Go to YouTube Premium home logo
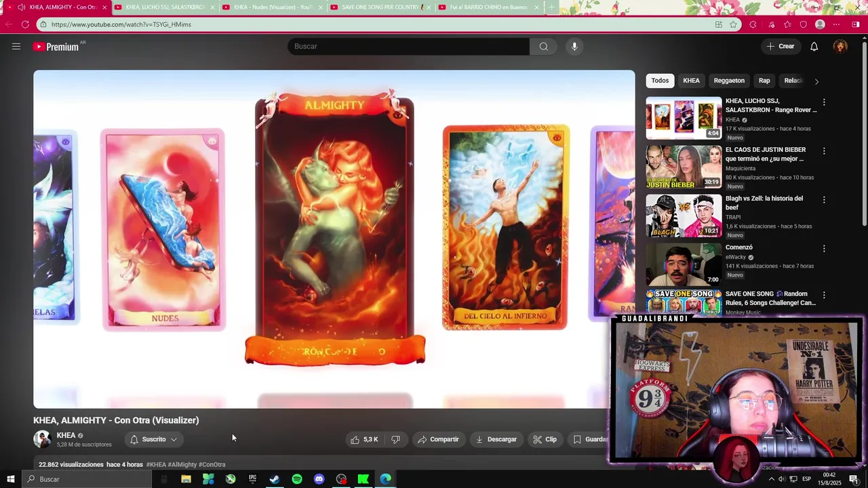 (56, 47)
